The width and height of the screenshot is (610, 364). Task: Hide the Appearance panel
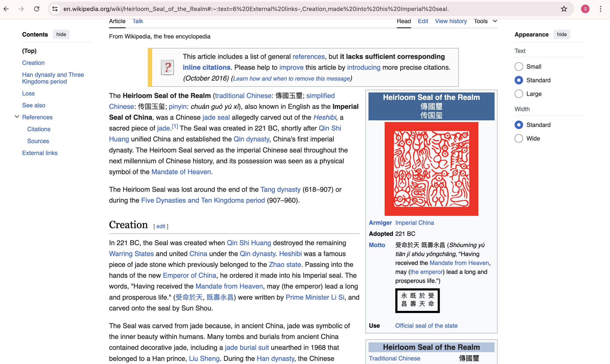pos(562,35)
